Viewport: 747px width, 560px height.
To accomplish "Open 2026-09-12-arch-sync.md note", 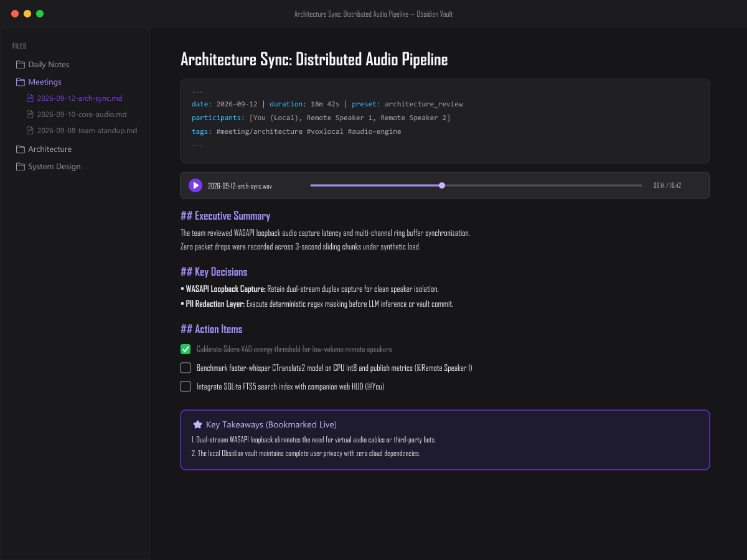I will coord(80,98).
